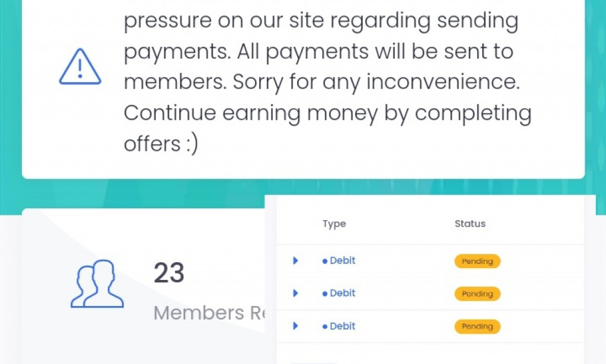Screen dimensions: 606x364
Task: Open the first Debit entry link
Action: [343, 260]
